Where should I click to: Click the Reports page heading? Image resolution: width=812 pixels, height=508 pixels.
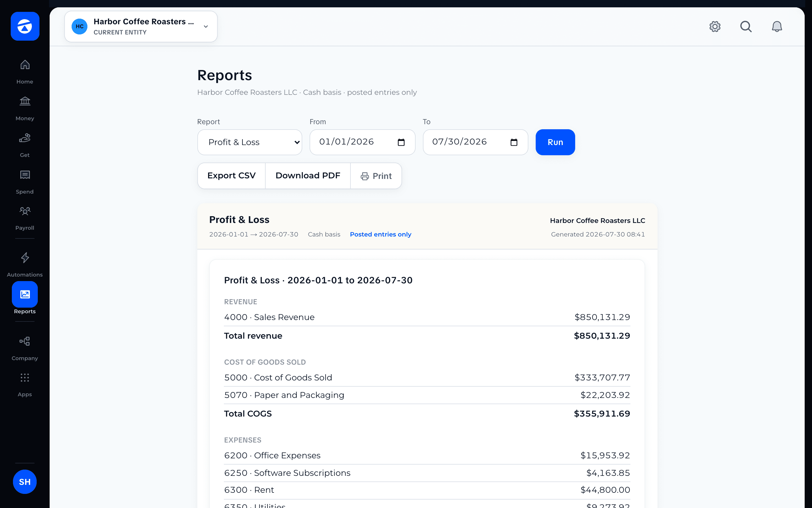pyautogui.click(x=224, y=75)
